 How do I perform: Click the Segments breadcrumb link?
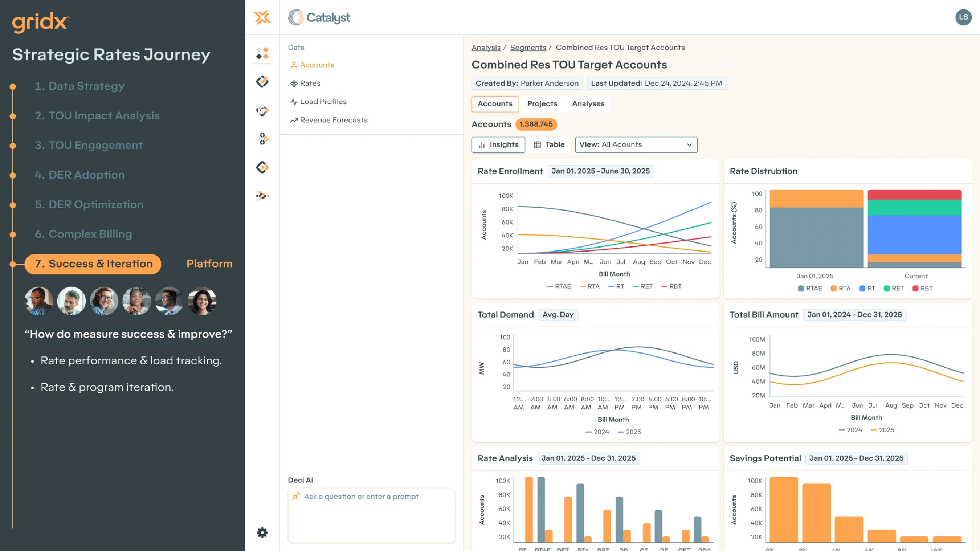point(528,48)
